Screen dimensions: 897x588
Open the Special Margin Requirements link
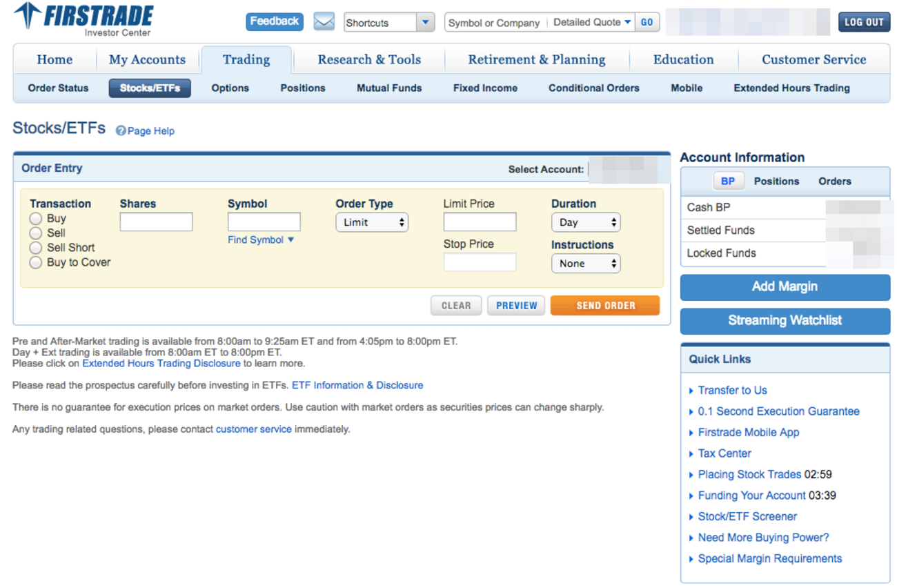tap(770, 558)
